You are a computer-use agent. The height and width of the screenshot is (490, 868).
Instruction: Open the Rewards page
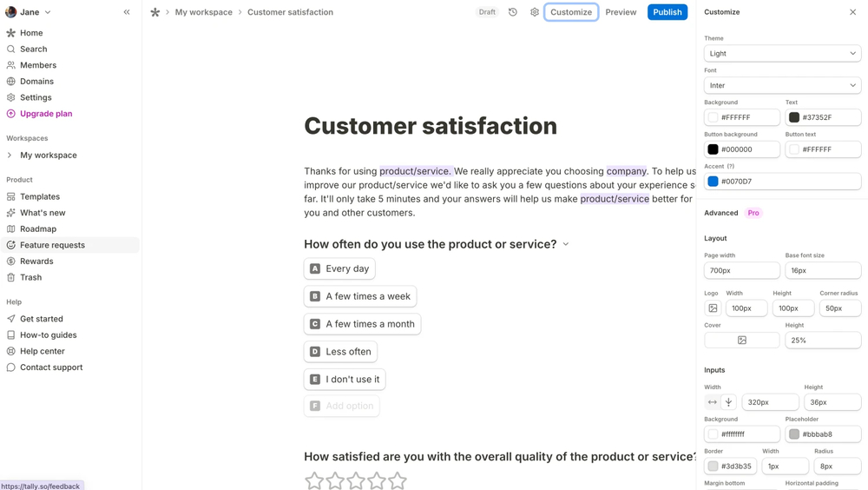point(36,262)
